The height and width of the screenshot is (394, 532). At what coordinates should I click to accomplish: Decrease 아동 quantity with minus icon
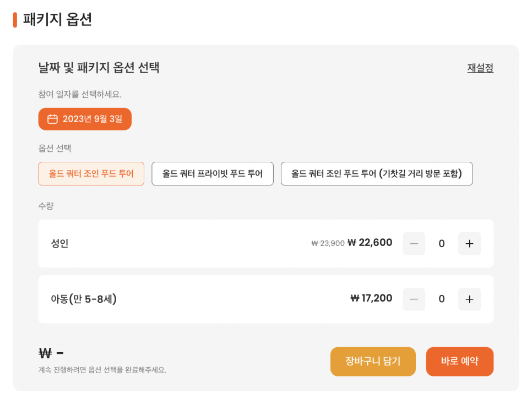tap(414, 299)
